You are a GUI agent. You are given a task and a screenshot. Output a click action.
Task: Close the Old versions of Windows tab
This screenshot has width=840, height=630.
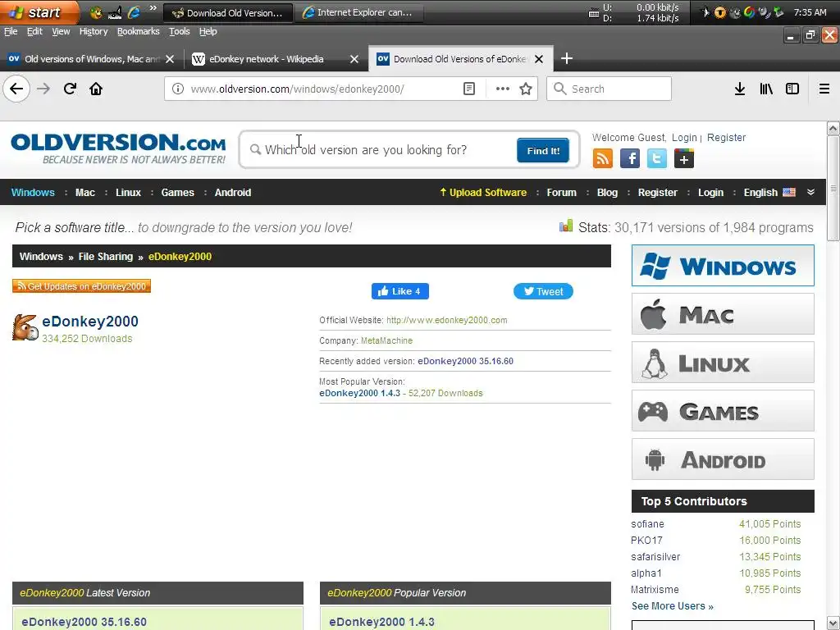coord(170,59)
